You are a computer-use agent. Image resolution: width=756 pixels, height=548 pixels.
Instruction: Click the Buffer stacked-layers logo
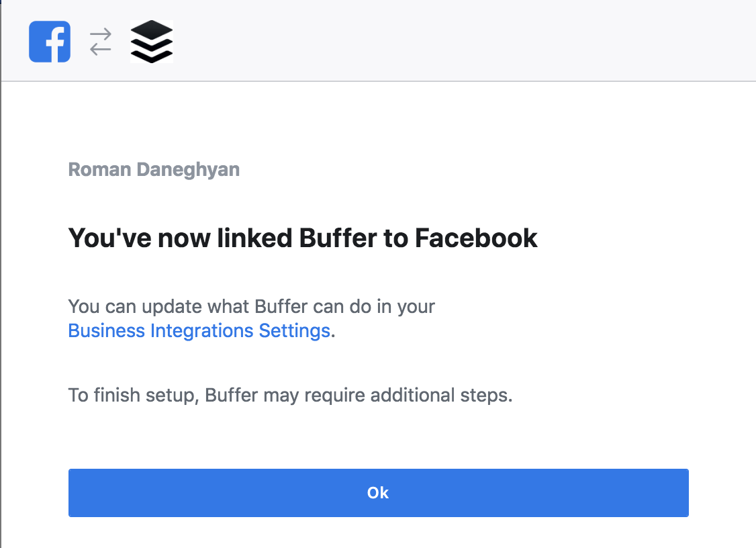(x=151, y=42)
